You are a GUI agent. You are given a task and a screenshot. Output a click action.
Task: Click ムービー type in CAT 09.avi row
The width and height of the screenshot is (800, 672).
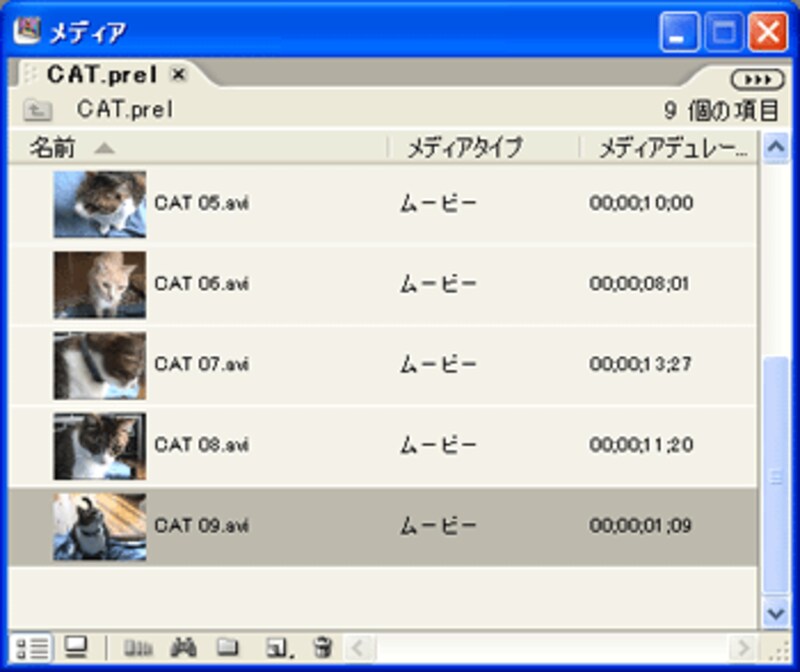[x=438, y=526]
